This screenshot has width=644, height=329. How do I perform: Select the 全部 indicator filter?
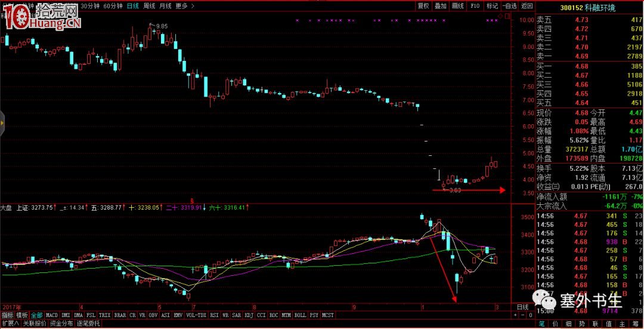[x=36, y=315]
